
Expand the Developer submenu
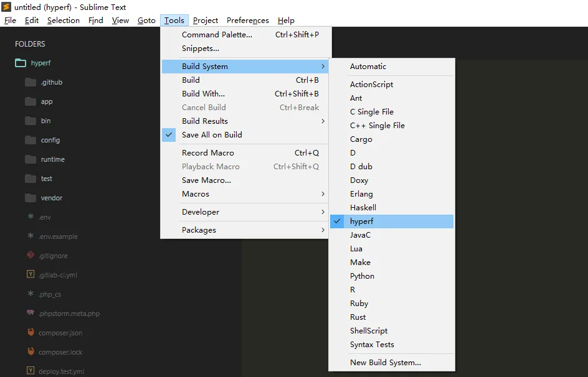click(245, 212)
